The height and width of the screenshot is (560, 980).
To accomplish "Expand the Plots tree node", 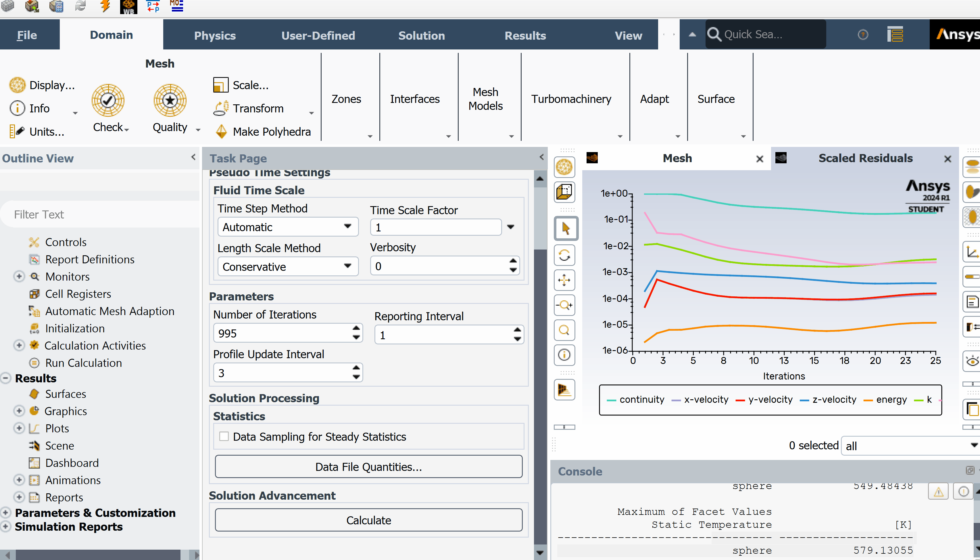I will click(x=19, y=428).
